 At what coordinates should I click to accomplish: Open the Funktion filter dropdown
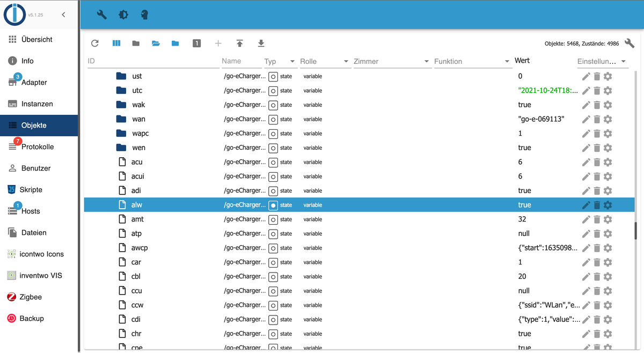507,62
